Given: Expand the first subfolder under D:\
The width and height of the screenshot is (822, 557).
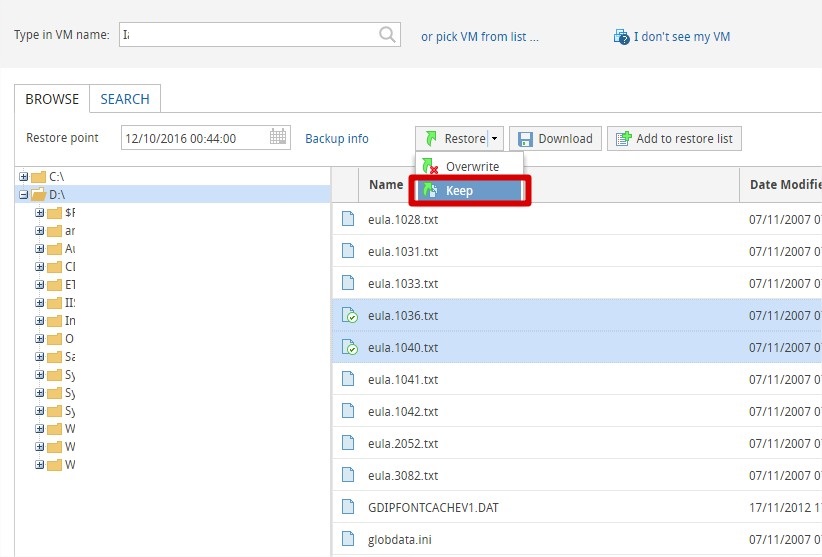Looking at the screenshot, I should click(x=40, y=212).
